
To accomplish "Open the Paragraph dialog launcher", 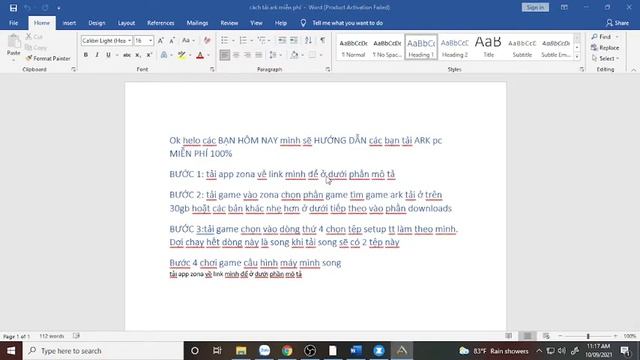I will point(328,69).
